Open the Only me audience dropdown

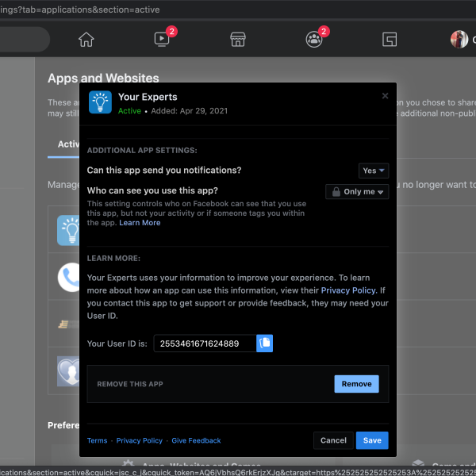357,192
